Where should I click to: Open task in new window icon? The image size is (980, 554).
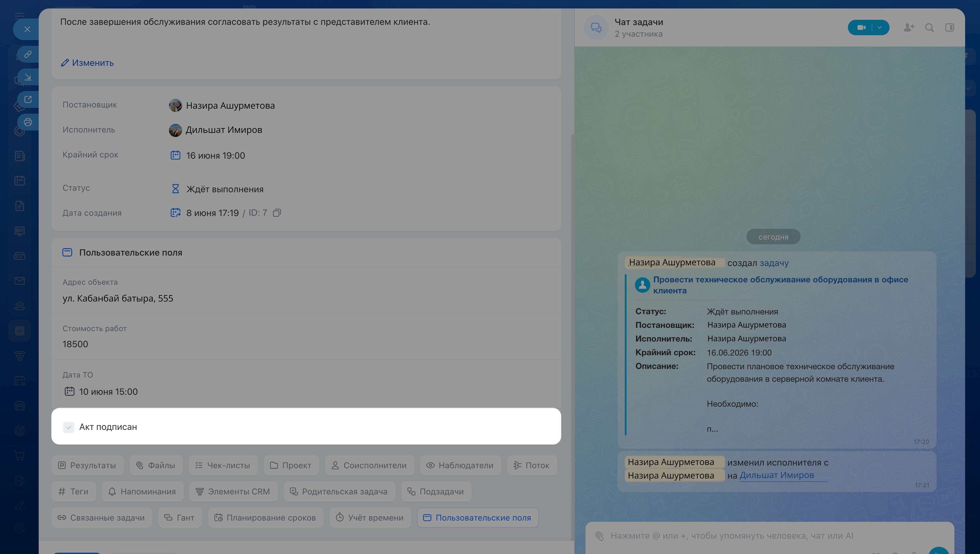(x=28, y=99)
